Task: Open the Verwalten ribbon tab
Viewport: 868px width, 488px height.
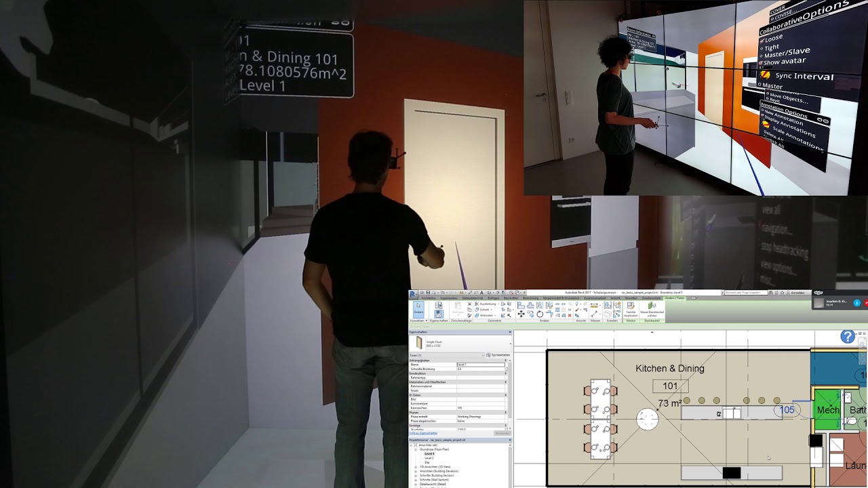Action: coord(631,298)
